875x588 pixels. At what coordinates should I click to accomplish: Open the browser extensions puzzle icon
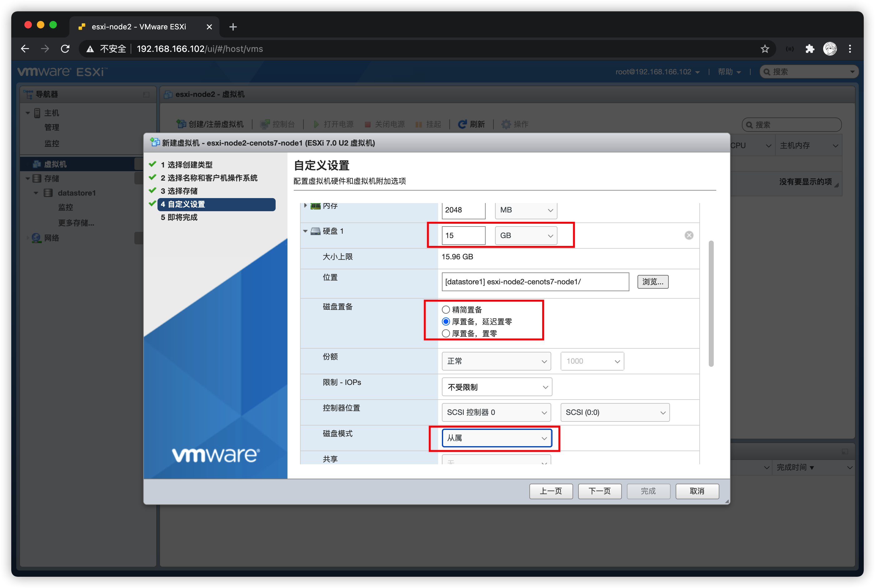pos(810,49)
